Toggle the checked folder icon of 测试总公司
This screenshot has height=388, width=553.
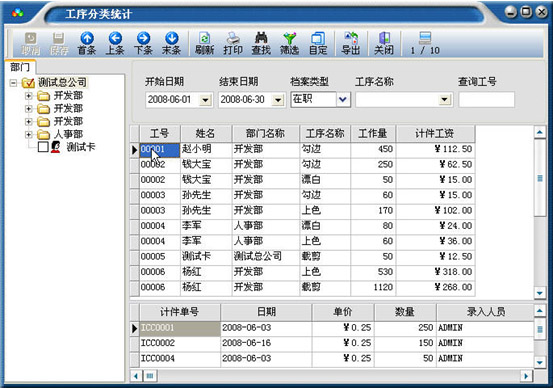[28, 83]
